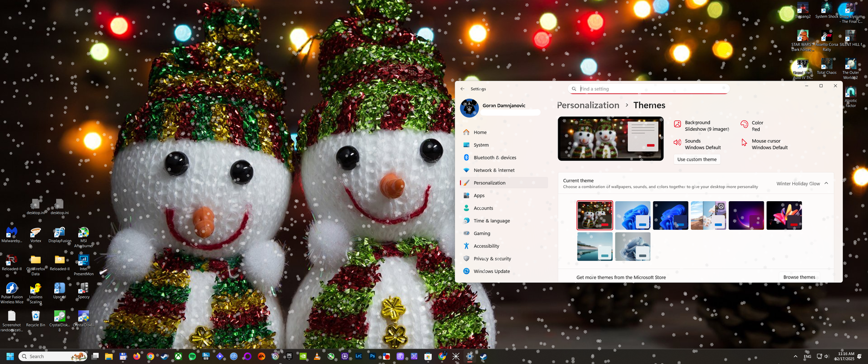Click the Use custom theme button
This screenshot has height=364, width=868.
(697, 159)
